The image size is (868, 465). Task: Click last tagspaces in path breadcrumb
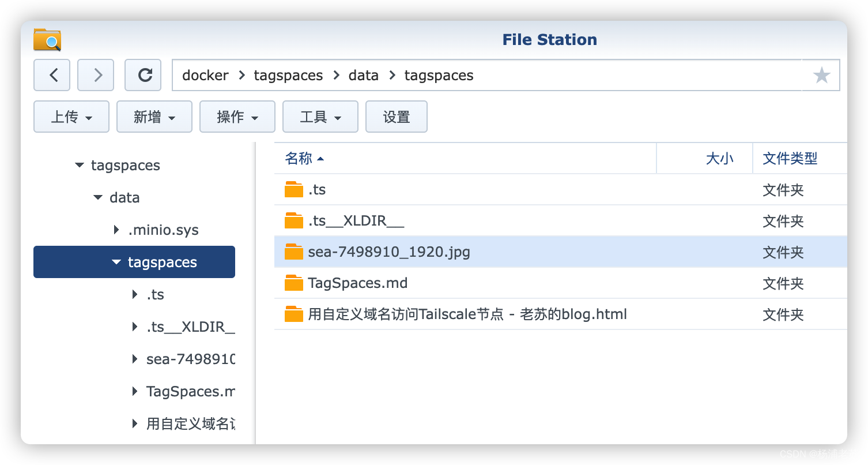point(439,76)
